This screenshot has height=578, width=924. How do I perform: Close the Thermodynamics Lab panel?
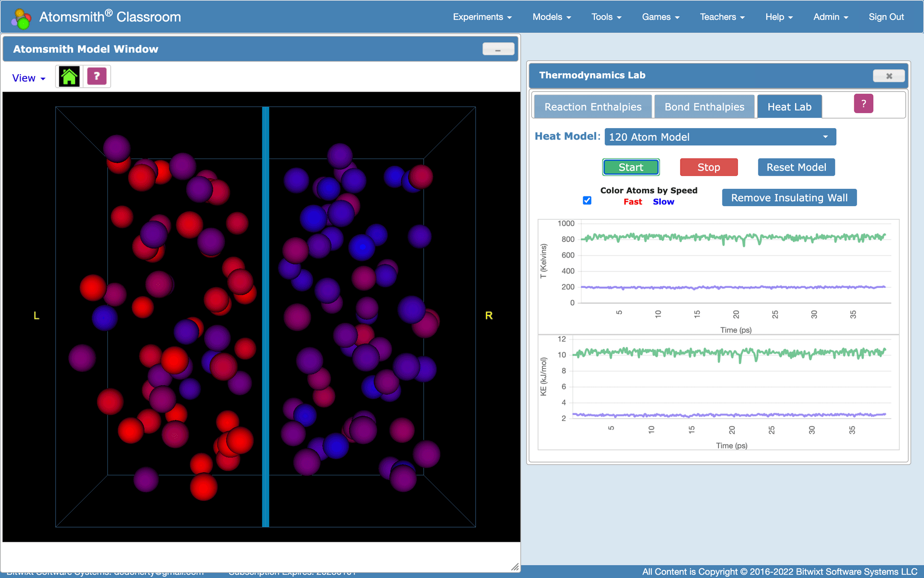pyautogui.click(x=889, y=76)
